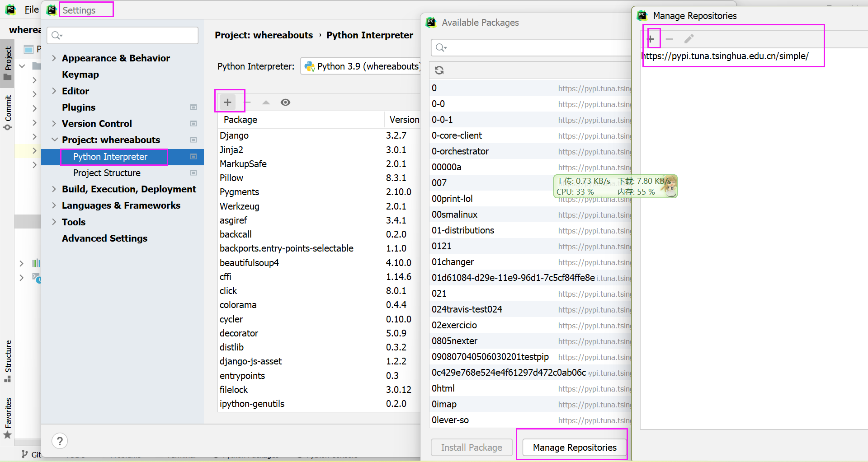Open the Git tool window tab
This screenshot has width=868, height=462.
point(31,454)
